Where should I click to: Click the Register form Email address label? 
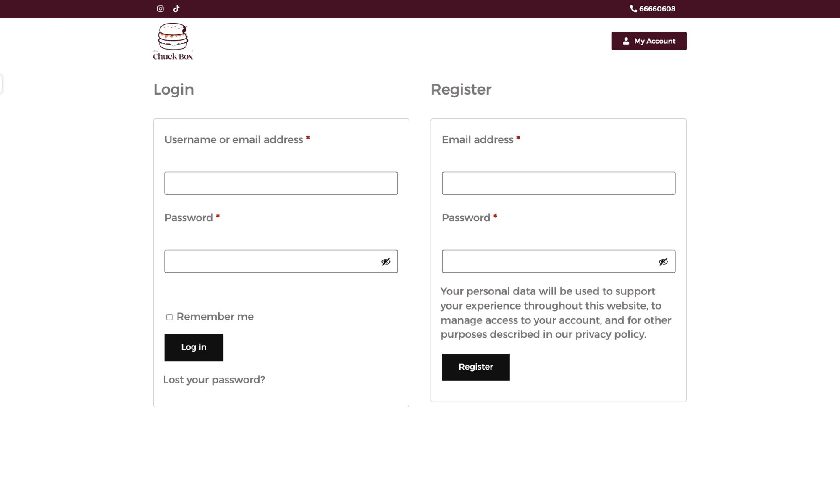[478, 140]
